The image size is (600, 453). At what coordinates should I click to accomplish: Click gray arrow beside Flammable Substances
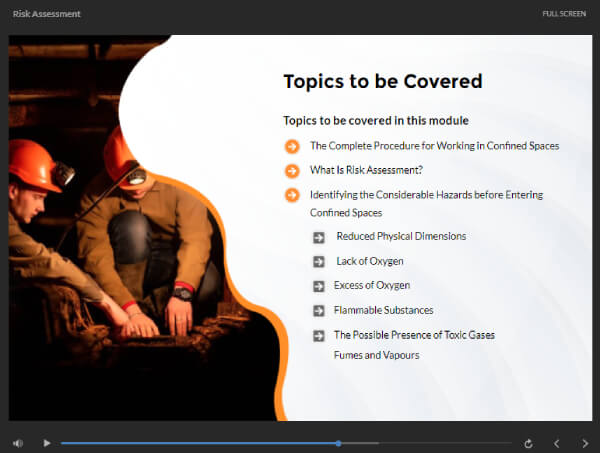click(319, 311)
